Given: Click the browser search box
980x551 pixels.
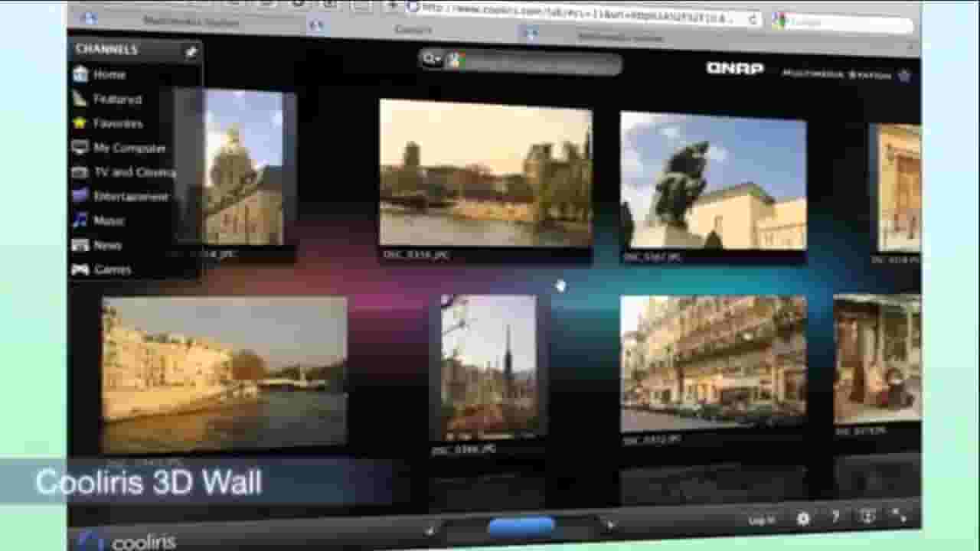Looking at the screenshot, I should pyautogui.click(x=843, y=22).
